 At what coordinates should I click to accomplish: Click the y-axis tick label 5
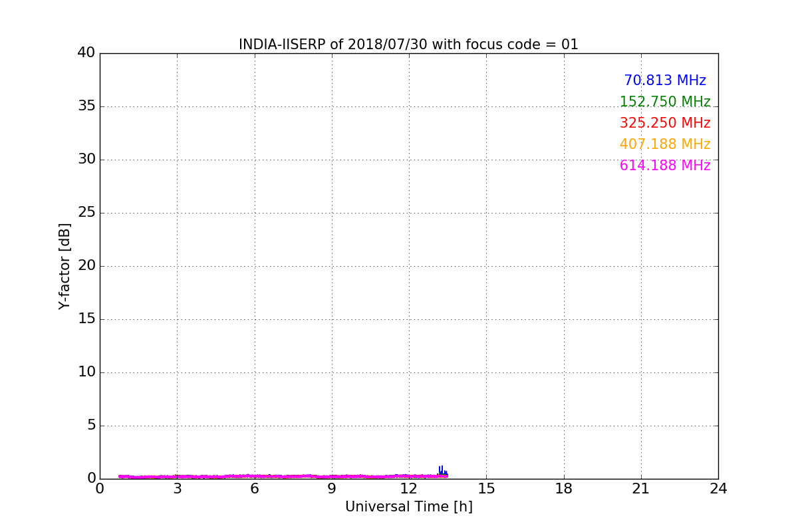click(91, 426)
